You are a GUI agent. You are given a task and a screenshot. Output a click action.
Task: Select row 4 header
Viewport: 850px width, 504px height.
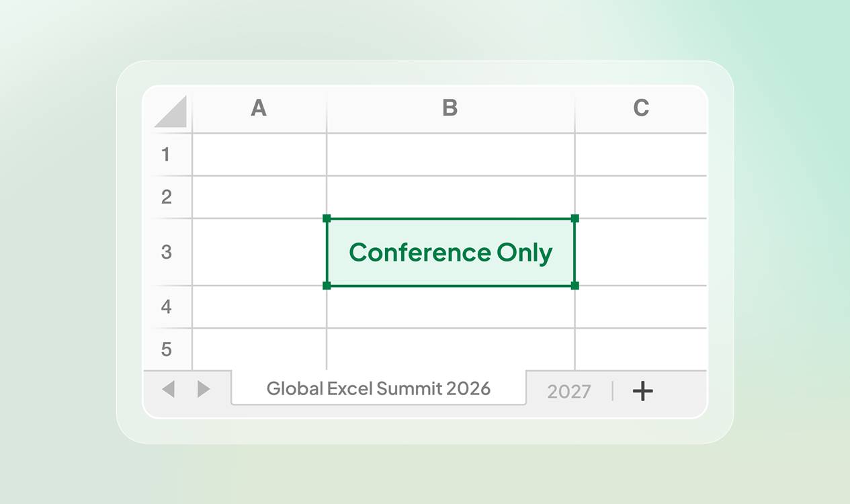coord(167,307)
